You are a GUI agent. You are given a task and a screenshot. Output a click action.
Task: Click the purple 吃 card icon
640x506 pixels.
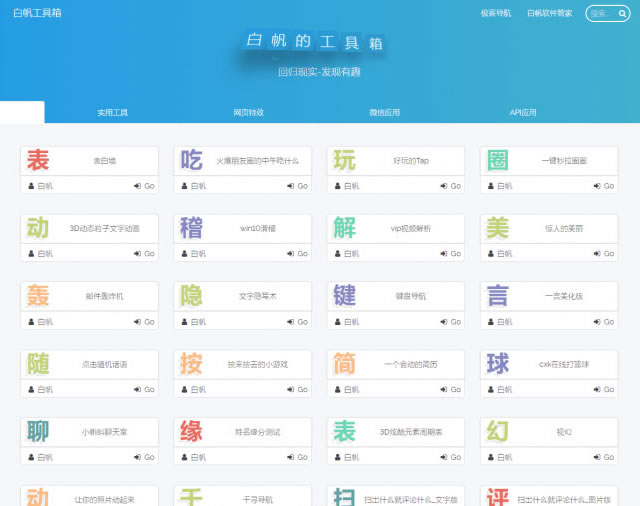pyautogui.click(x=191, y=160)
